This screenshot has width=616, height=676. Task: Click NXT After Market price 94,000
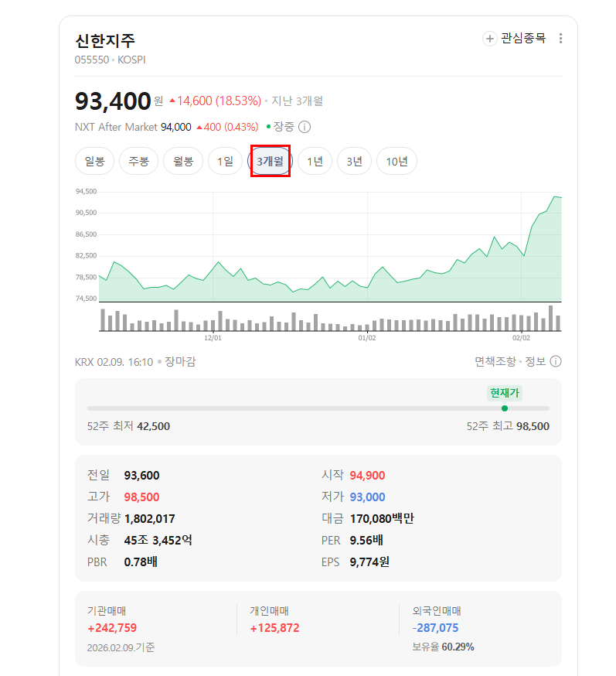(175, 127)
